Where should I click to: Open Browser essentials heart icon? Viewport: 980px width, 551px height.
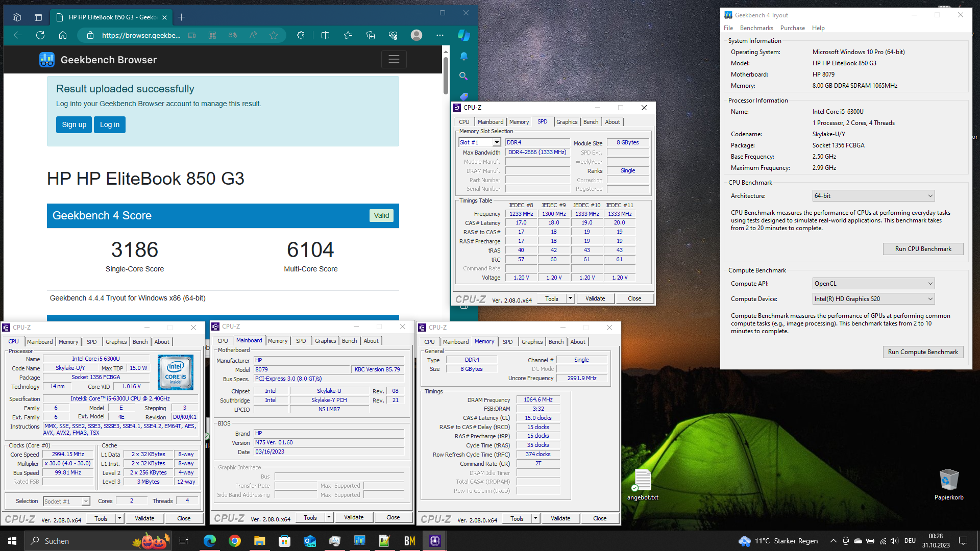coord(393,35)
